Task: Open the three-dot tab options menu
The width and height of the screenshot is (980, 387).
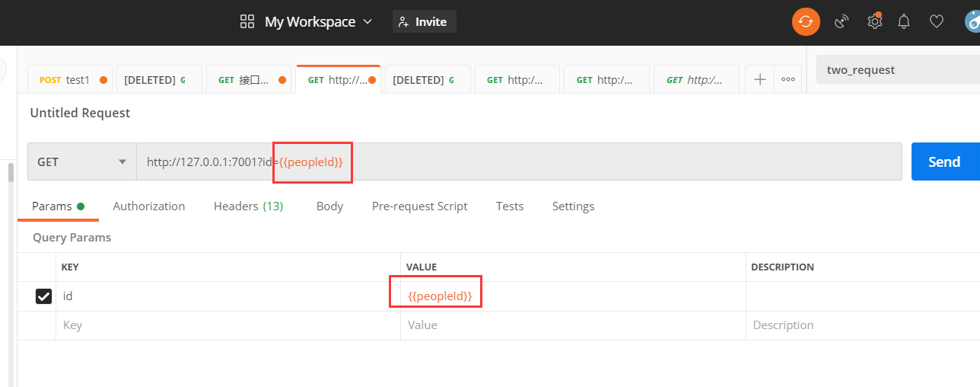Action: (x=788, y=79)
